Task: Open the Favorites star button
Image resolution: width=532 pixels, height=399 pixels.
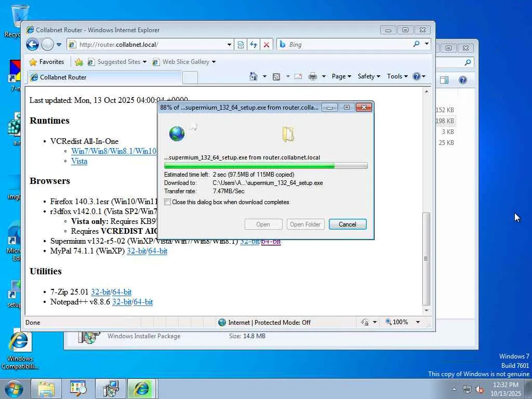Action: (x=46, y=62)
